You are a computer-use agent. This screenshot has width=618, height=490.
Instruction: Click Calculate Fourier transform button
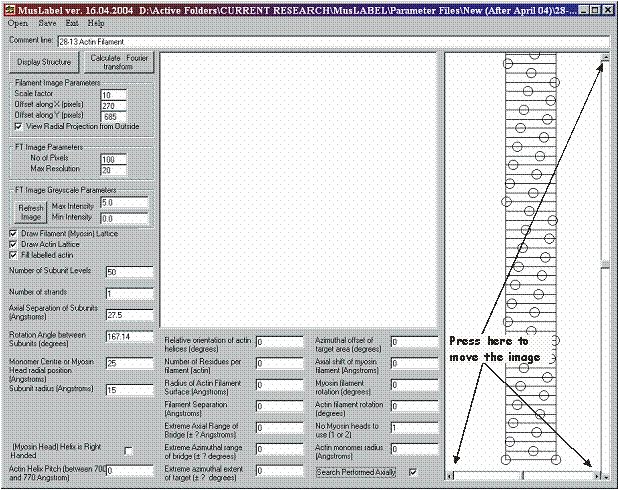(119, 62)
